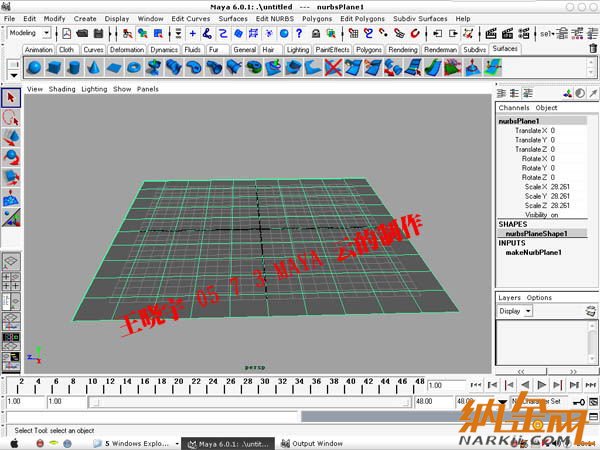The image size is (600, 450).
Task: Open the Create menu
Action: (x=85, y=19)
